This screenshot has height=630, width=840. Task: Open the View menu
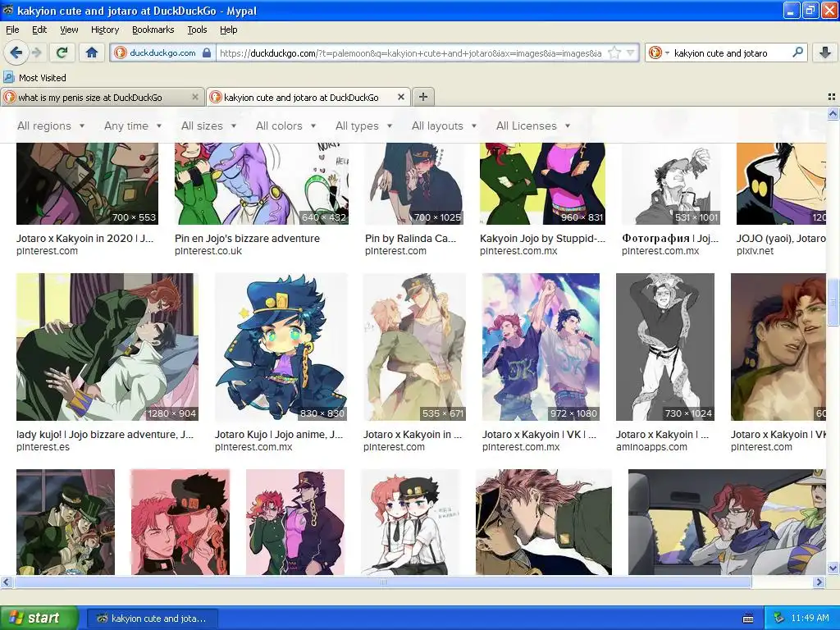[x=69, y=30]
